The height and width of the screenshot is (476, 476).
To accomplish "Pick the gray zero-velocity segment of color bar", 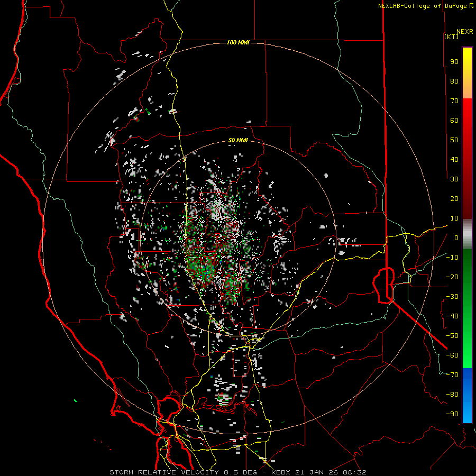I will 467,234.
